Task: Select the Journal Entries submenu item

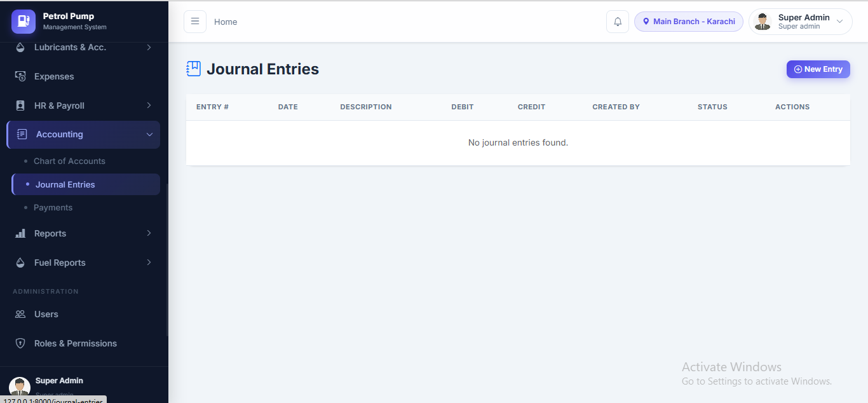Action: click(x=86, y=184)
